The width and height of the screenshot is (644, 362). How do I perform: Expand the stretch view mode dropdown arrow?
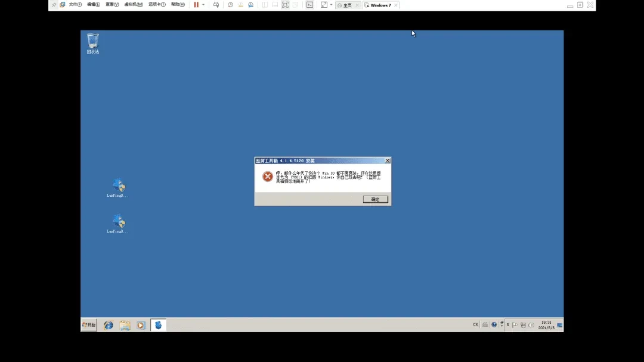pyautogui.click(x=331, y=5)
